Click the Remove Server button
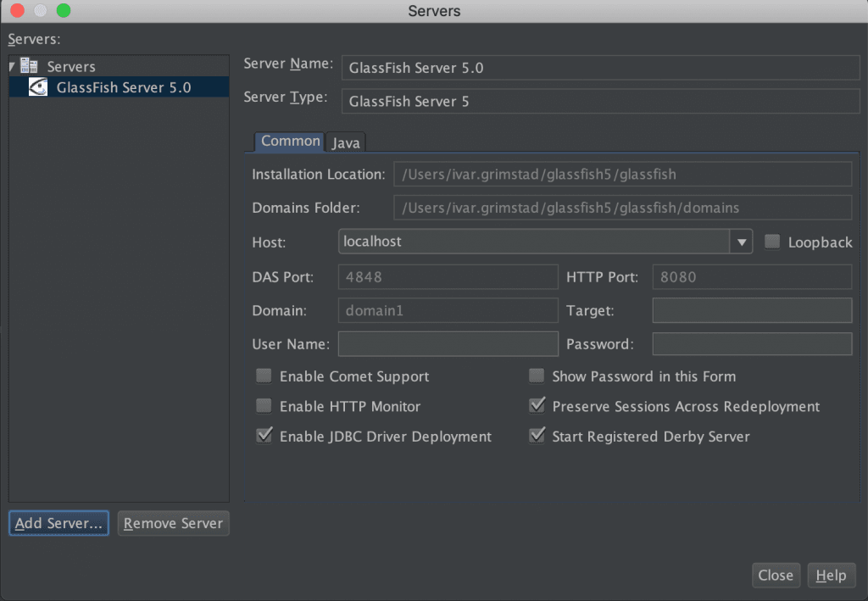 click(173, 523)
